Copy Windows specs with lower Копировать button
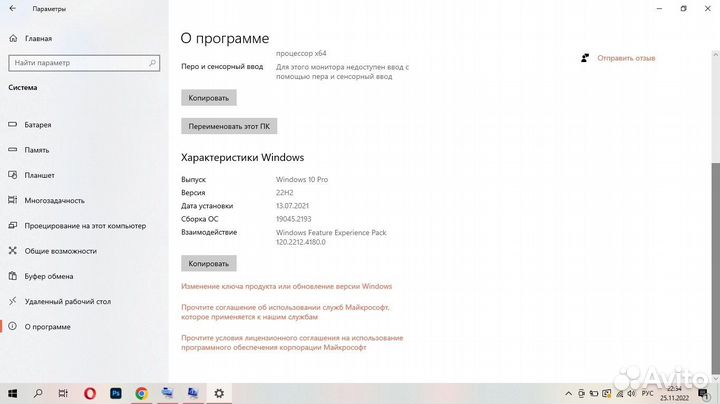The height and width of the screenshot is (404, 720). (x=208, y=264)
